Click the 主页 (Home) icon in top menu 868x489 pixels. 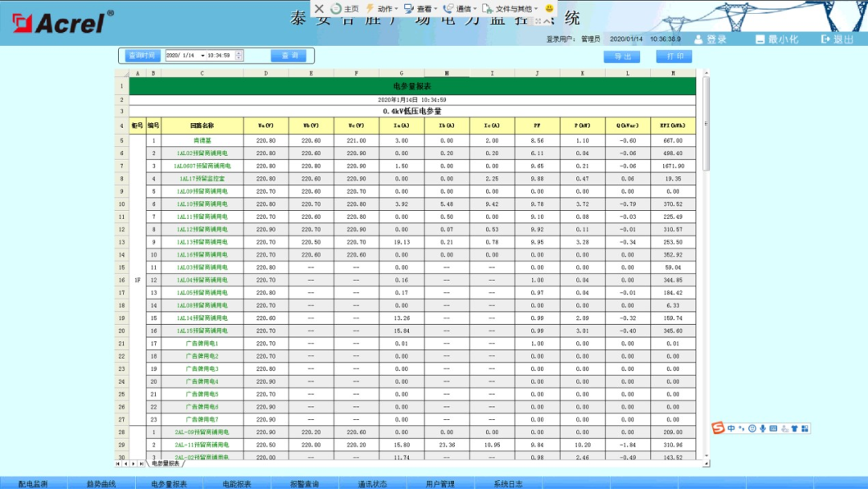click(x=337, y=8)
